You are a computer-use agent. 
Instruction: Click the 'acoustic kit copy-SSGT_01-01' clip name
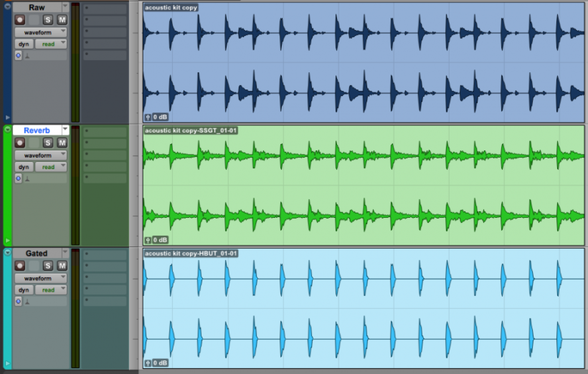click(191, 130)
